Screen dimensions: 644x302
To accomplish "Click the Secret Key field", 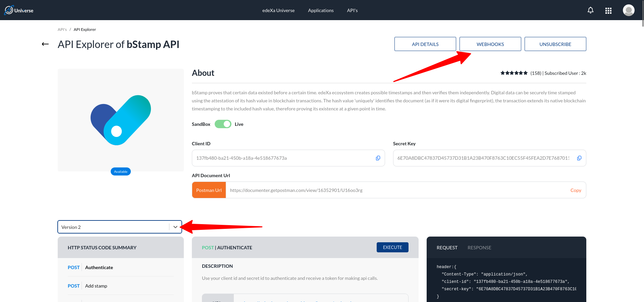I will (x=490, y=158).
